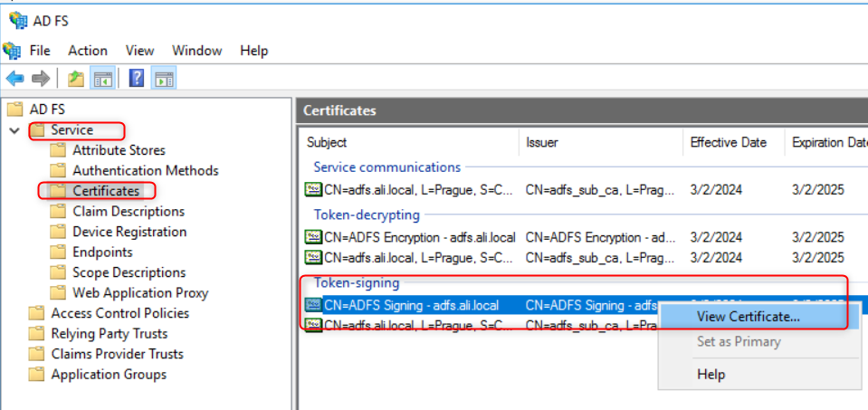Open the View menu
Viewport: 868px width, 410px height.
click(x=139, y=51)
